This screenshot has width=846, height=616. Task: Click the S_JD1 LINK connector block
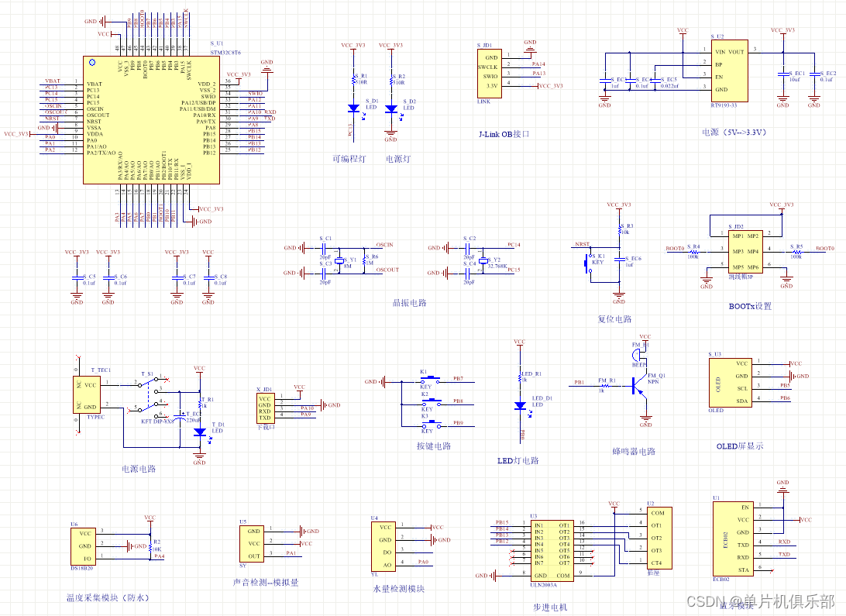(x=490, y=74)
